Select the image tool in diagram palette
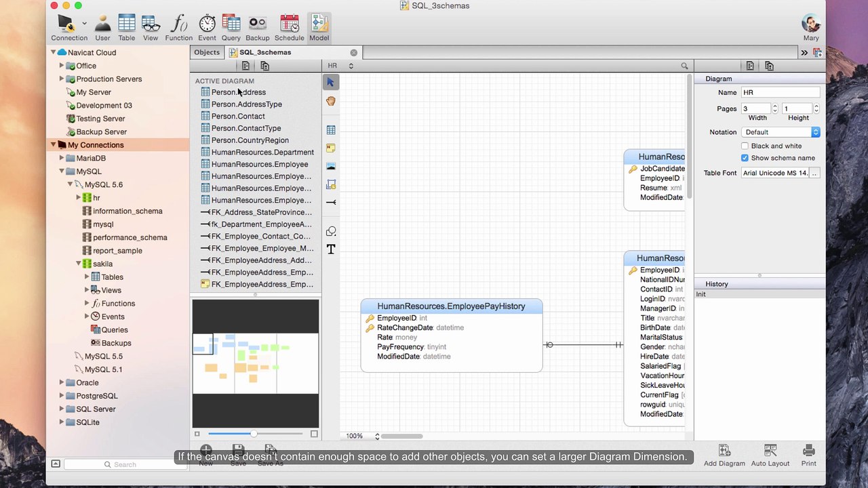 (x=331, y=166)
